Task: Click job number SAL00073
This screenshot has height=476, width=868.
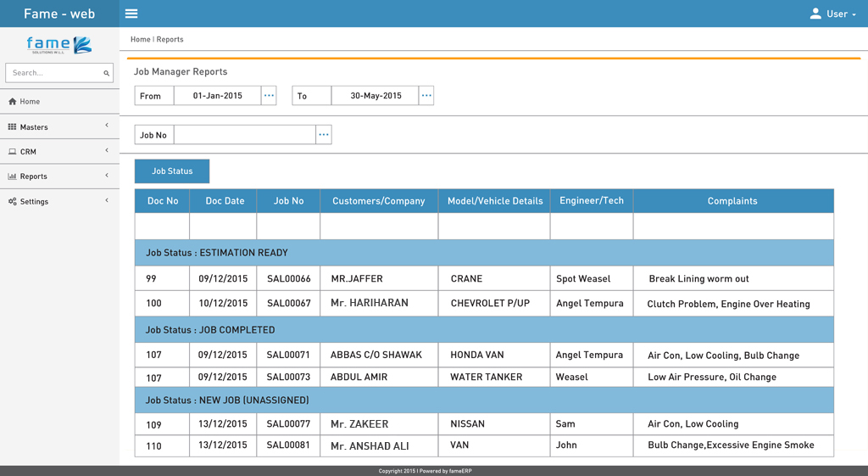Action: (288, 377)
